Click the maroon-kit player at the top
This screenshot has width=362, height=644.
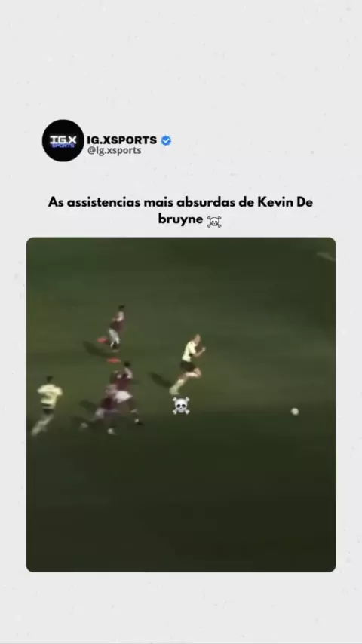[x=112, y=329]
